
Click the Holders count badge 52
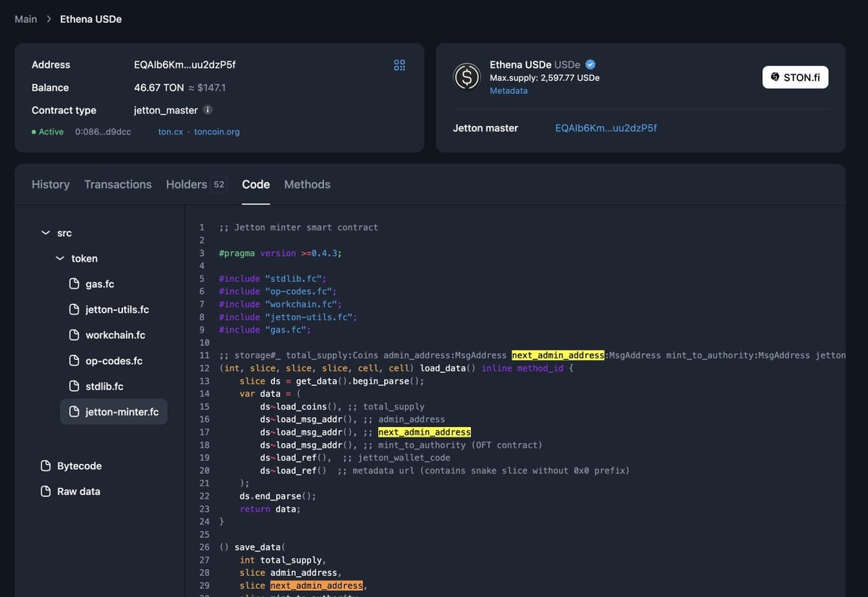coord(218,184)
